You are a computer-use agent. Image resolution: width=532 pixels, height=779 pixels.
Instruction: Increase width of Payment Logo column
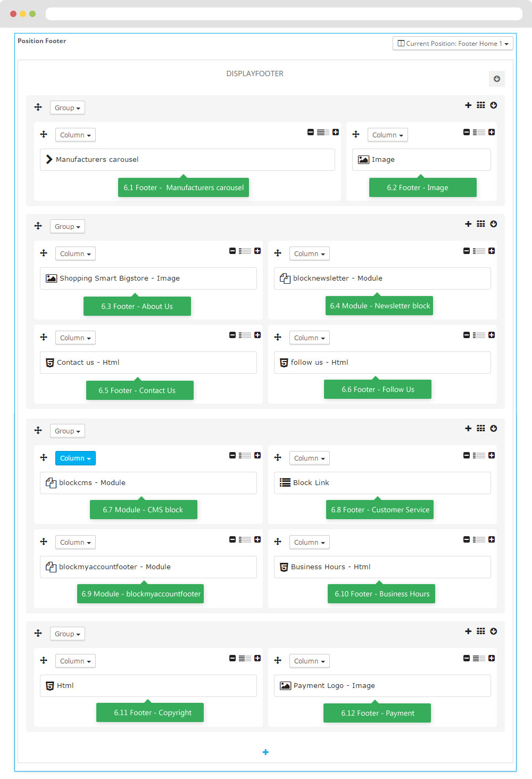pos(492,658)
